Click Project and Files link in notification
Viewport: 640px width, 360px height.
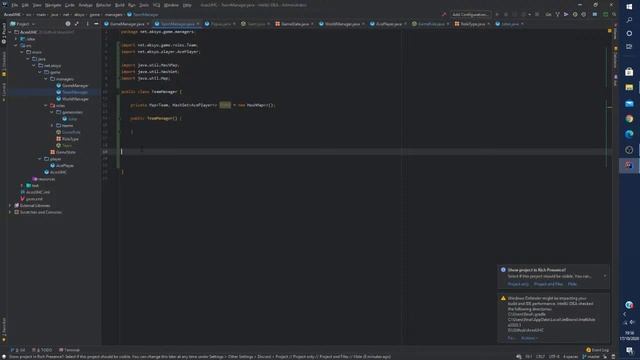[548, 284]
